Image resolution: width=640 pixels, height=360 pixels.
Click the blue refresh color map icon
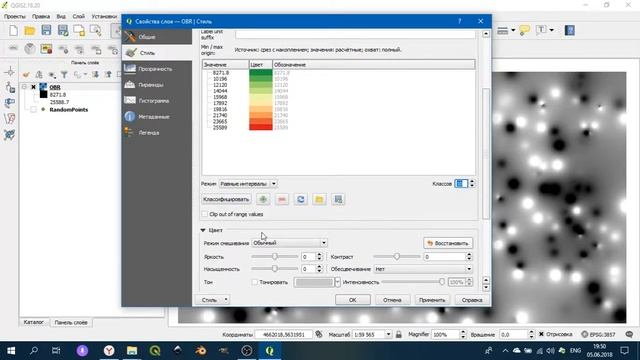[x=301, y=199]
